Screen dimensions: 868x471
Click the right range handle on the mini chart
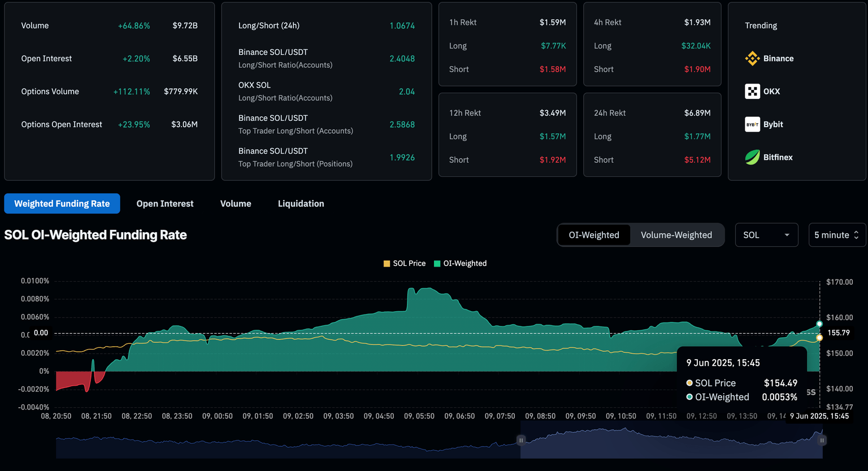pyautogui.click(x=822, y=440)
